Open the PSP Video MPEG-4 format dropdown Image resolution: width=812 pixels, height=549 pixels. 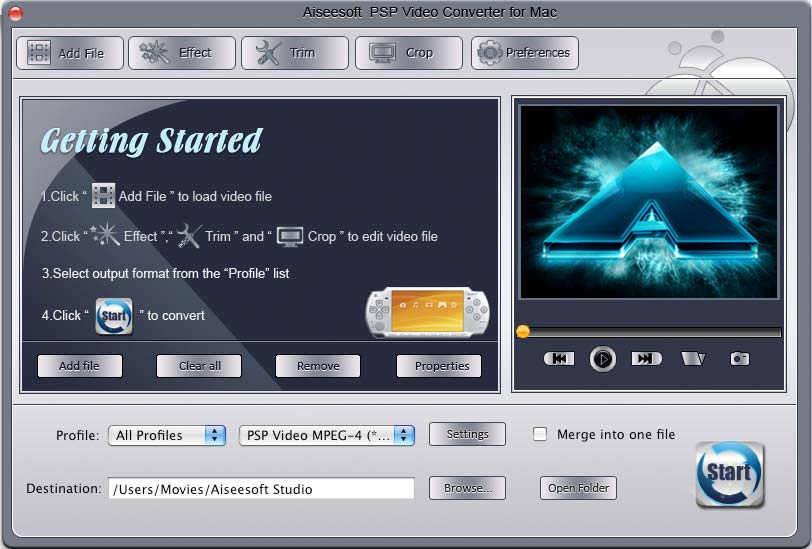[x=326, y=435]
